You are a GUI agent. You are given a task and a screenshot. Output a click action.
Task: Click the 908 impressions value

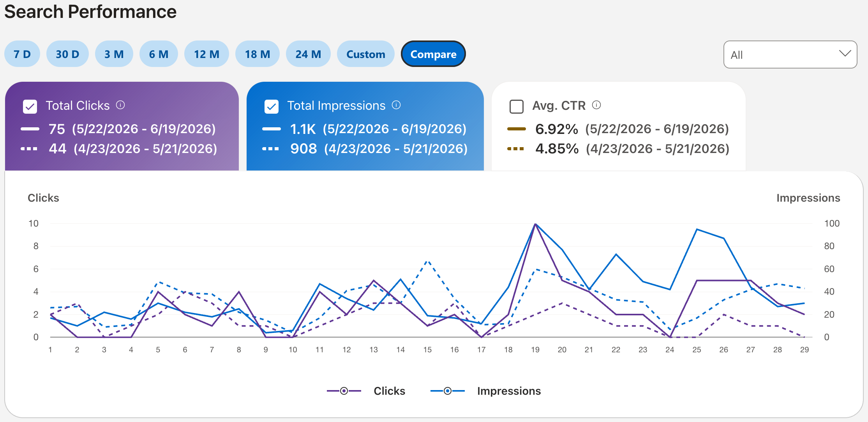click(304, 149)
